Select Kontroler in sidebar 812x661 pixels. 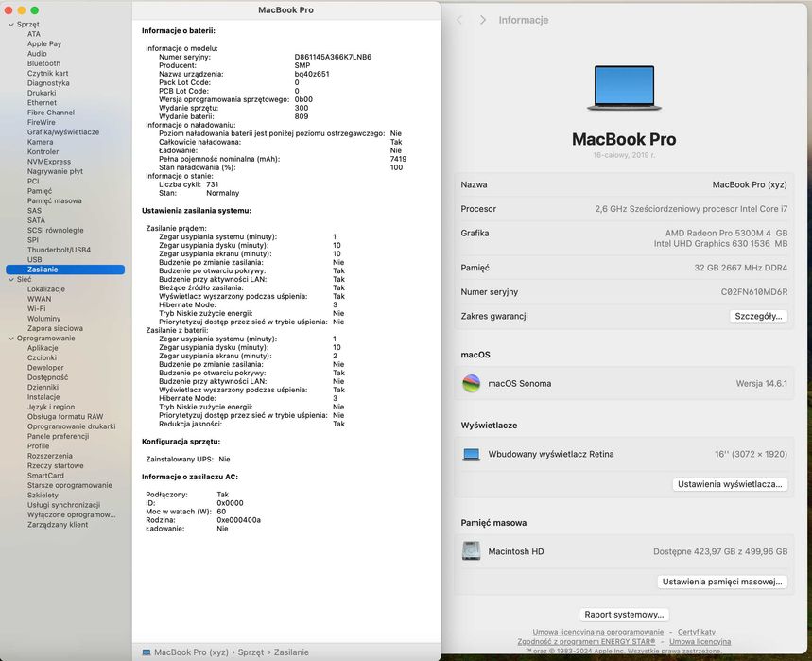(43, 152)
